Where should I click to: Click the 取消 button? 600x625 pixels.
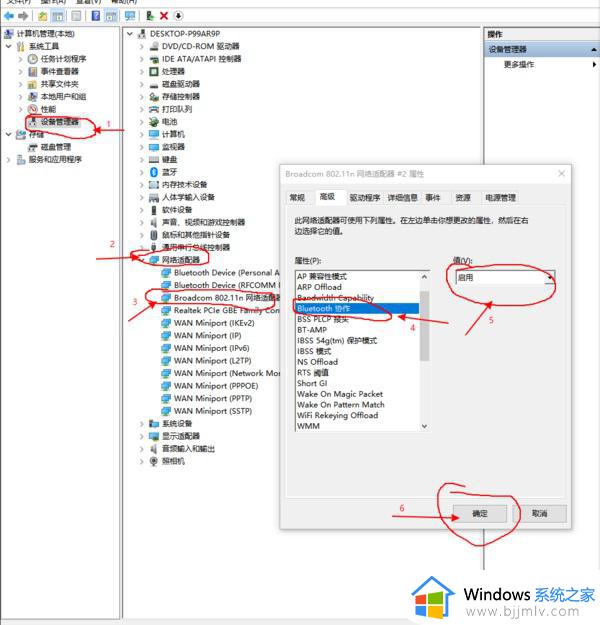[539, 513]
